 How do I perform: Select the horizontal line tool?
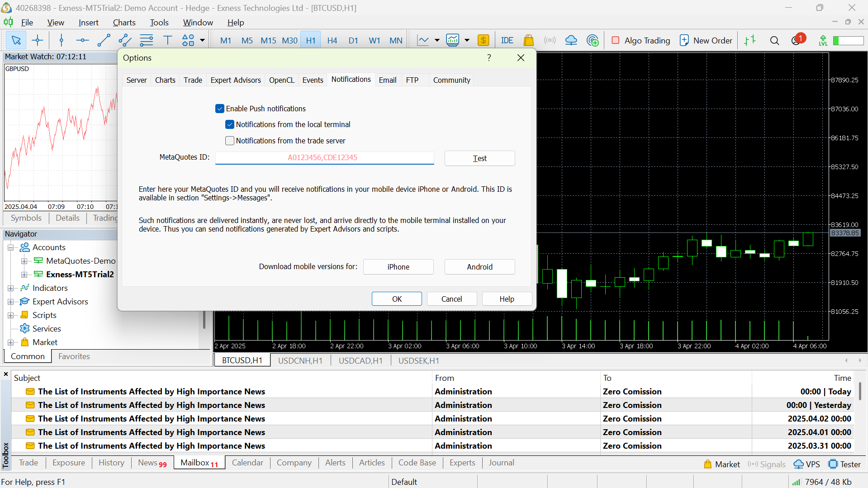coord(82,40)
